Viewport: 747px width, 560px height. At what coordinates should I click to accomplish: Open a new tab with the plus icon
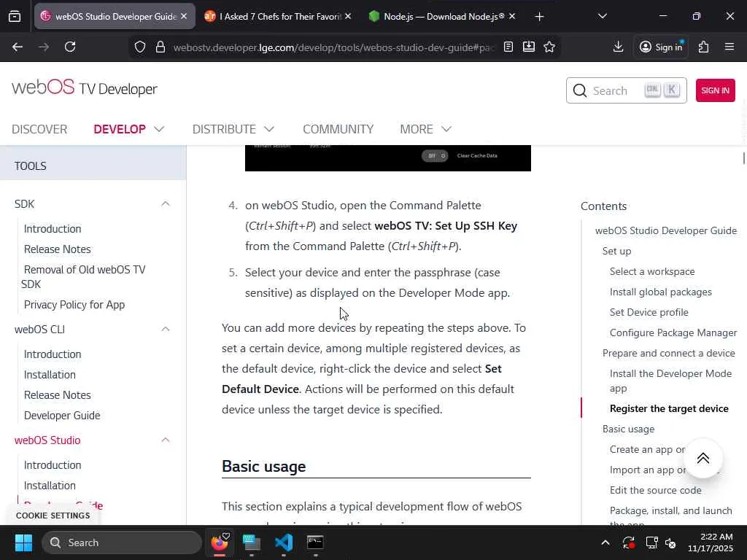point(539,17)
